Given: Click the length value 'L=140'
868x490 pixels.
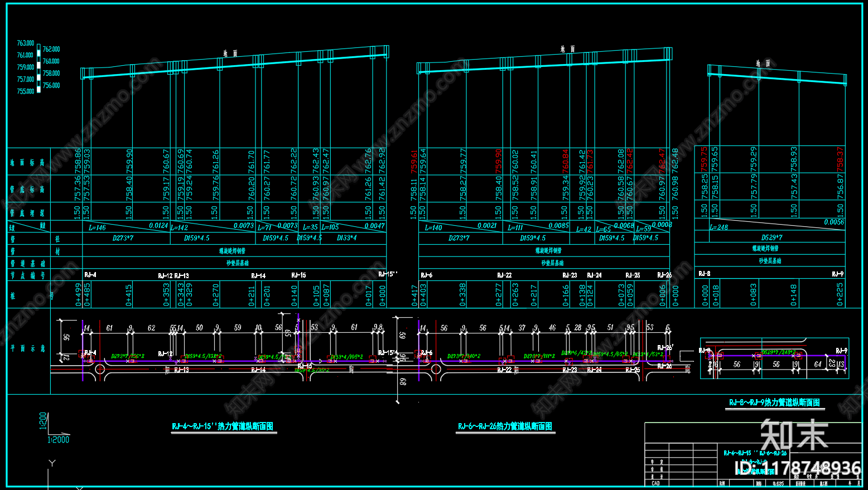Looking at the screenshot, I should 433,227.
